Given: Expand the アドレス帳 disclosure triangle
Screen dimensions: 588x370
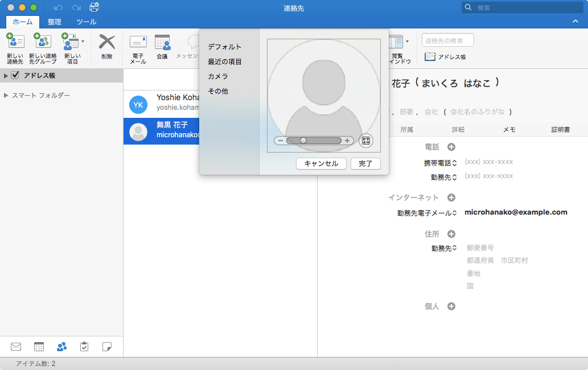Looking at the screenshot, I should pos(6,76).
